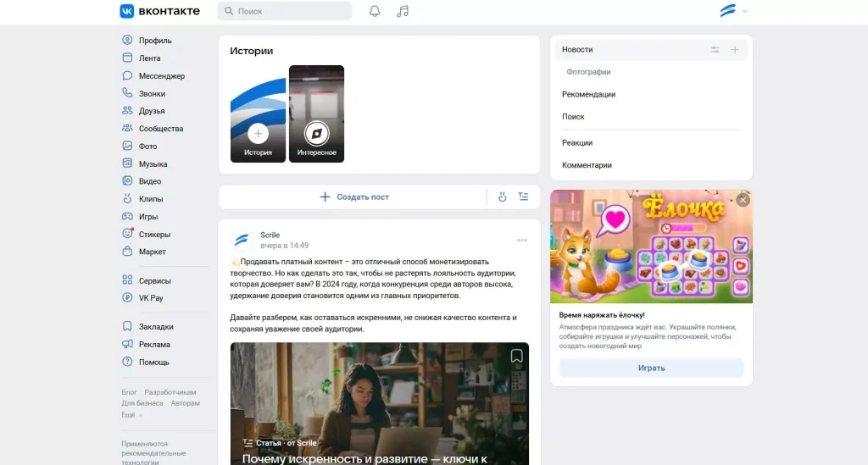Screen dimensions: 868x465
Task: Go to Сообщества in sidebar
Action: tap(160, 129)
